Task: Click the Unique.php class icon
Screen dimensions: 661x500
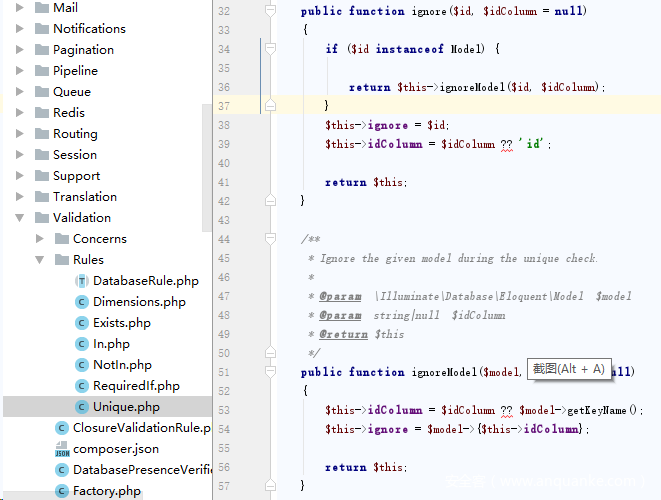Action: point(82,407)
